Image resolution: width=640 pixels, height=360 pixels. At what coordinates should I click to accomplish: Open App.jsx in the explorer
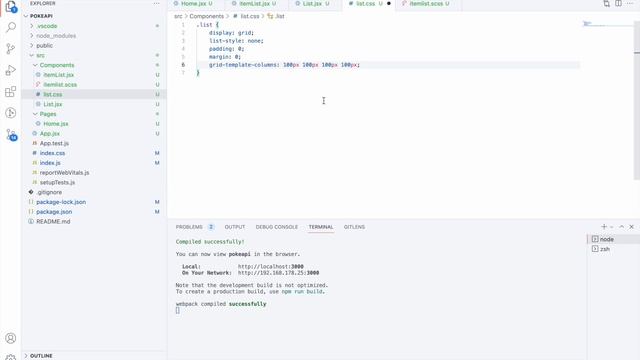click(x=49, y=133)
